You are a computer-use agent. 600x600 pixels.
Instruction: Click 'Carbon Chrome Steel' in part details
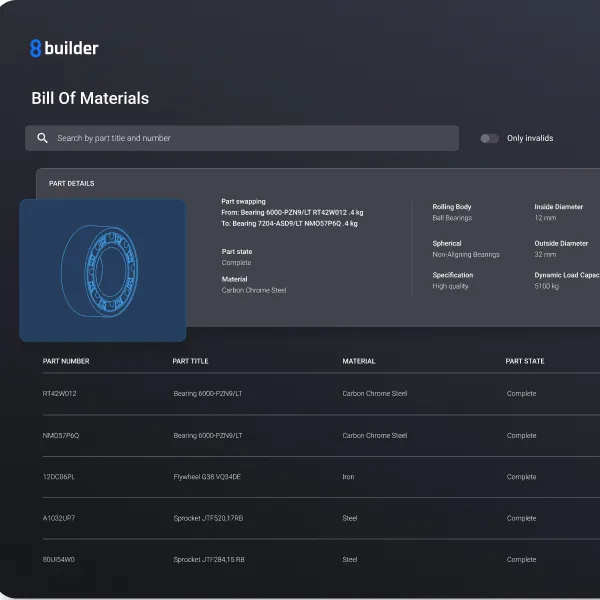pos(254,290)
